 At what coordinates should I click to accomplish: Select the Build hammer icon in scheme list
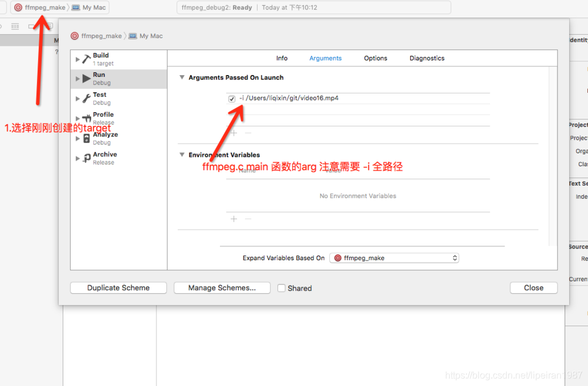click(86, 59)
